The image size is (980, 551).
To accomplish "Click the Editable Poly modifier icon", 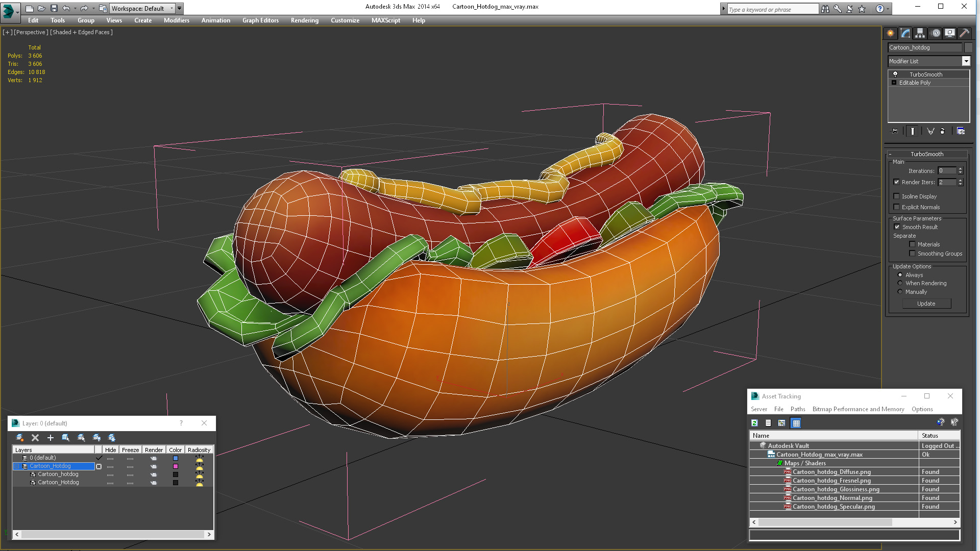I will 894,82.
